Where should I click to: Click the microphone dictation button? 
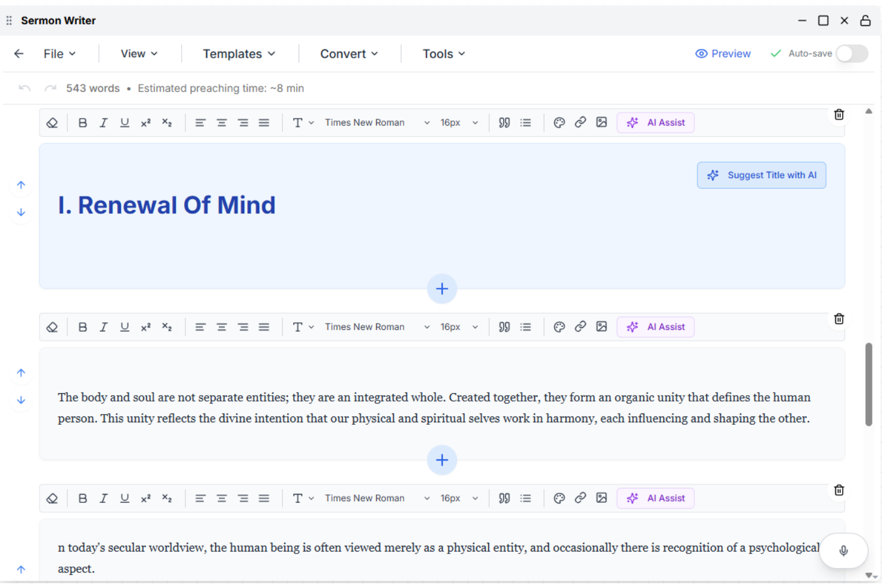pos(843,550)
